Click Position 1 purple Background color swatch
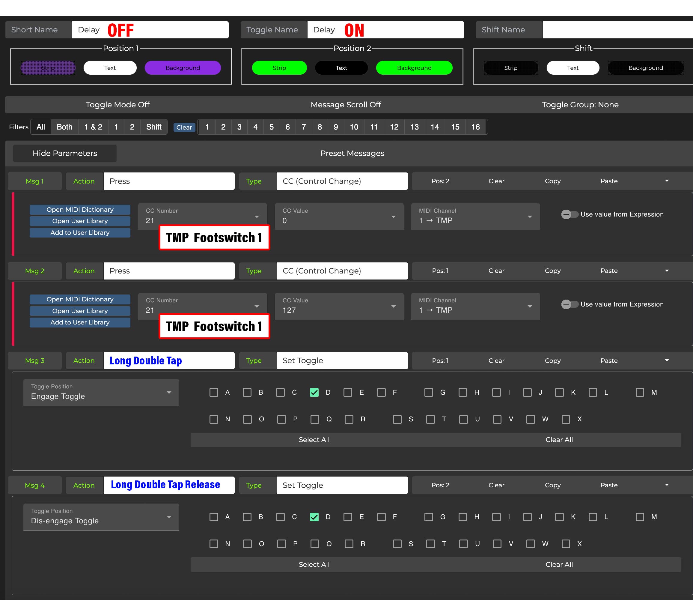The height and width of the screenshot is (616, 693). click(183, 68)
